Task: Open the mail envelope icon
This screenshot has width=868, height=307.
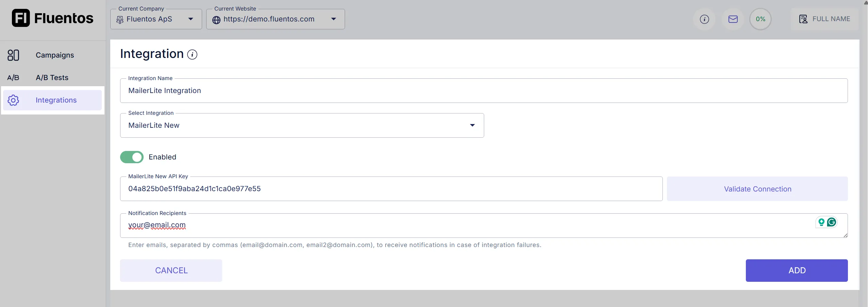Action: point(733,19)
